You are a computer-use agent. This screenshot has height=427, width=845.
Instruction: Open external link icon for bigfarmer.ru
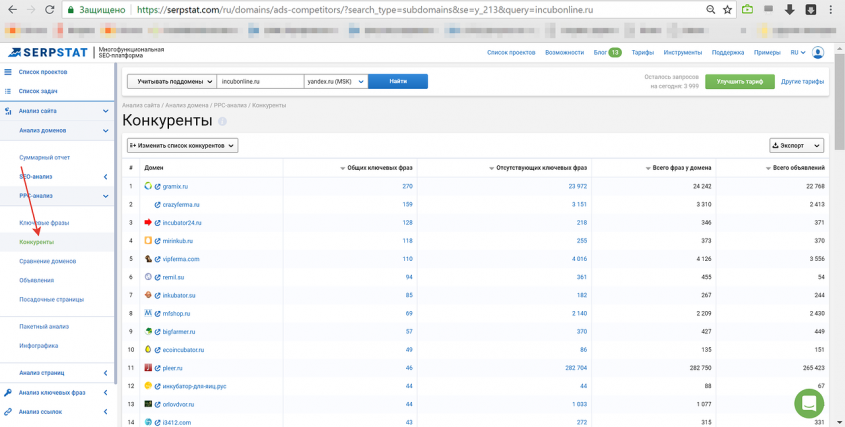tap(158, 332)
